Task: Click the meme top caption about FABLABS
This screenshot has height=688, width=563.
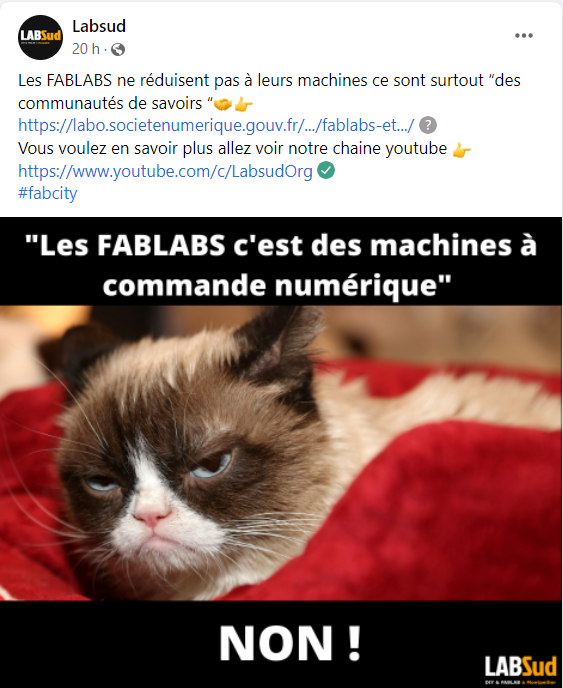Action: pyautogui.click(x=281, y=265)
